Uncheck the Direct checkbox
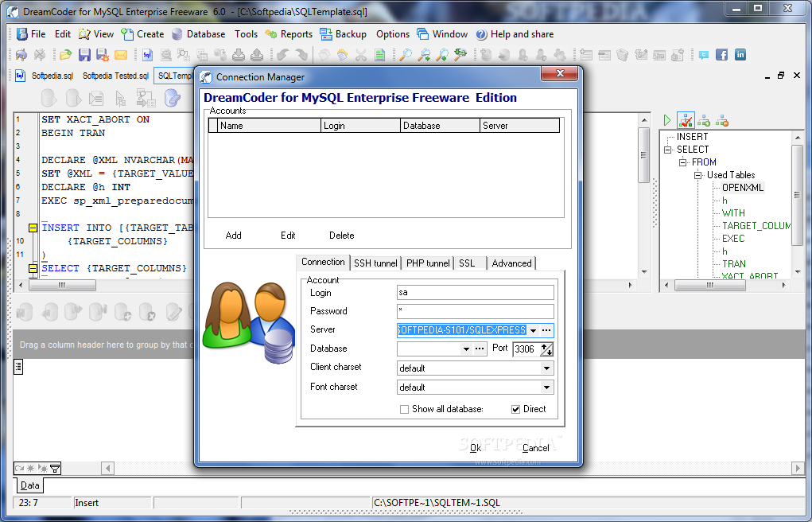 [516, 410]
